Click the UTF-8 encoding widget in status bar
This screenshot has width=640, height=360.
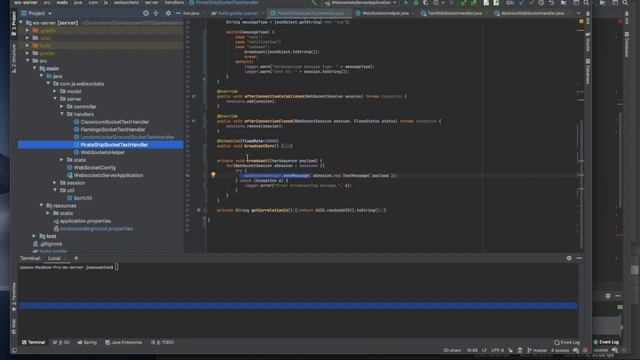(497, 350)
